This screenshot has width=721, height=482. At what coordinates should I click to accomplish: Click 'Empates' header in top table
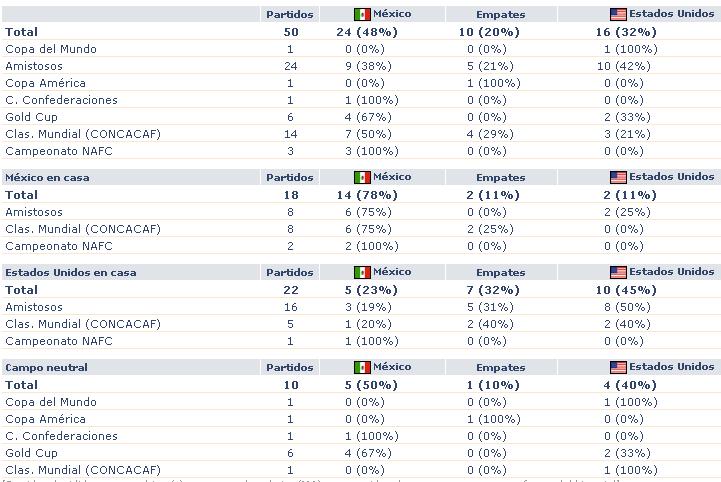[500, 15]
